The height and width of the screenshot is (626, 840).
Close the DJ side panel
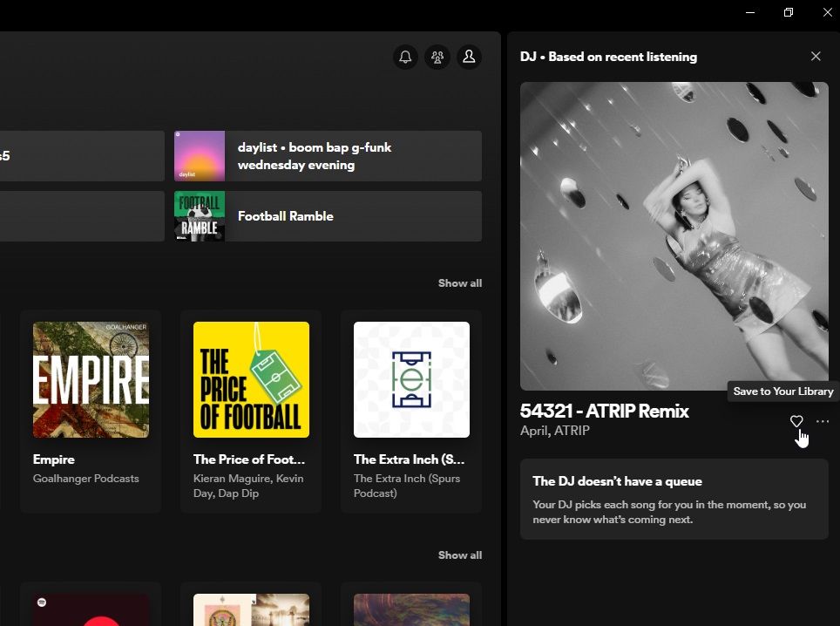pyautogui.click(x=815, y=56)
